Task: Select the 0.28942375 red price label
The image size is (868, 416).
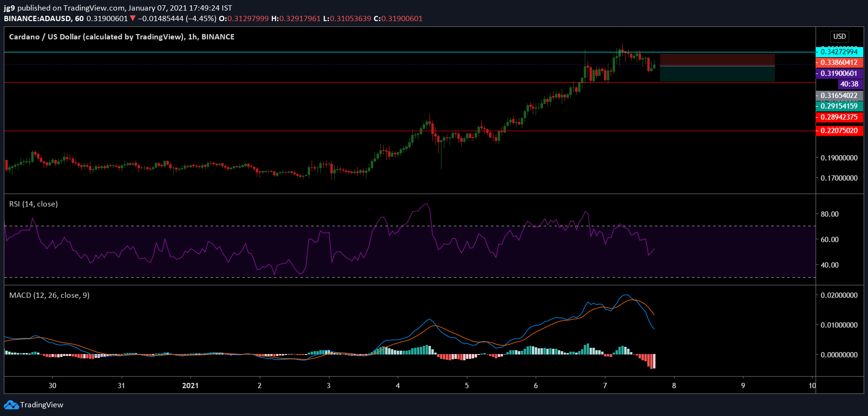Action: tap(840, 117)
